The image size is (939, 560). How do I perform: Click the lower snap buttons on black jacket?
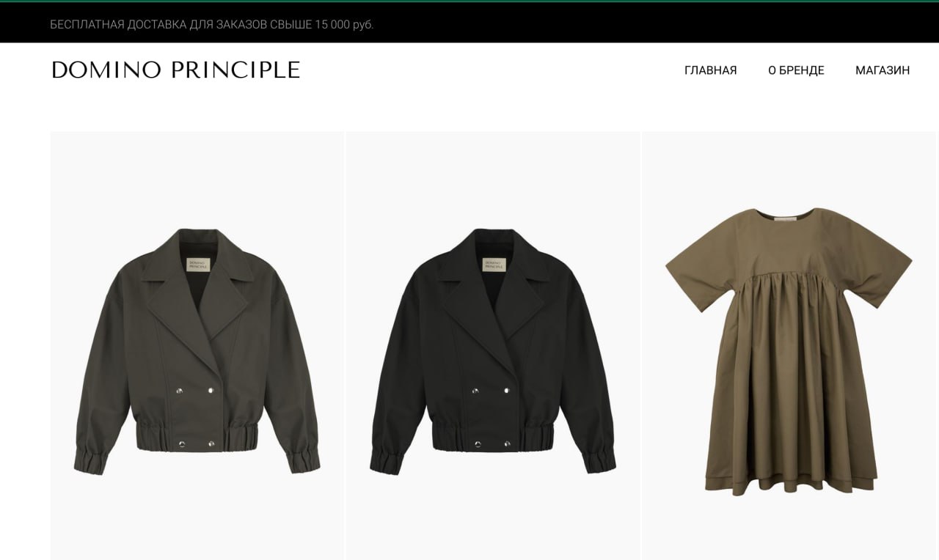[x=492, y=444]
